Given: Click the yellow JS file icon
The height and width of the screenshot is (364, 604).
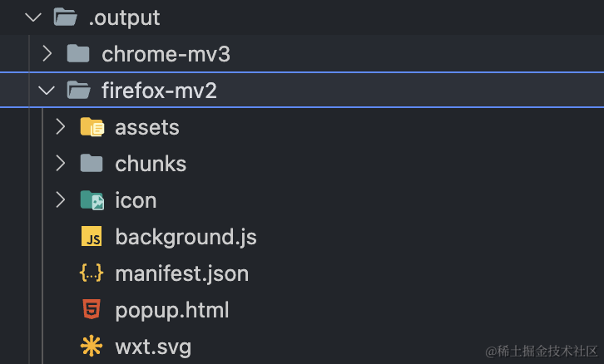Looking at the screenshot, I should [x=92, y=237].
